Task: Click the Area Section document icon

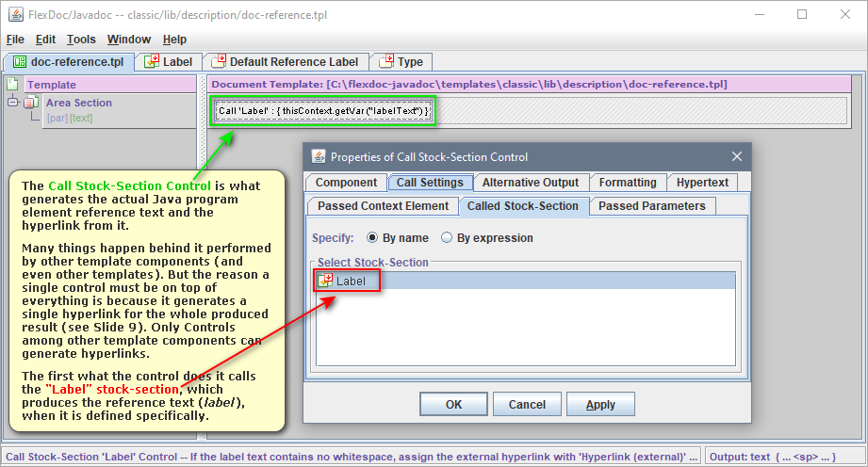Action: 30,103
